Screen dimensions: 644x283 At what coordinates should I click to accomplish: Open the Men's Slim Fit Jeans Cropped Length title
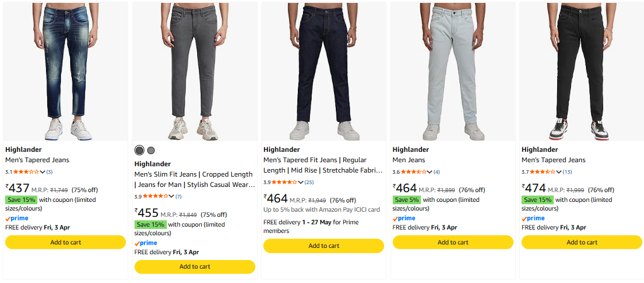pyautogui.click(x=193, y=179)
